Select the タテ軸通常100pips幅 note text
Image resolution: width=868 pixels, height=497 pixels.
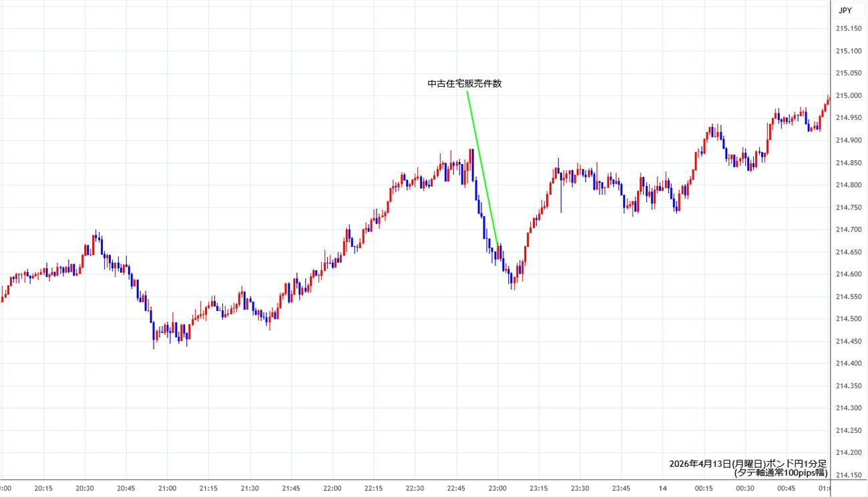pos(780,473)
